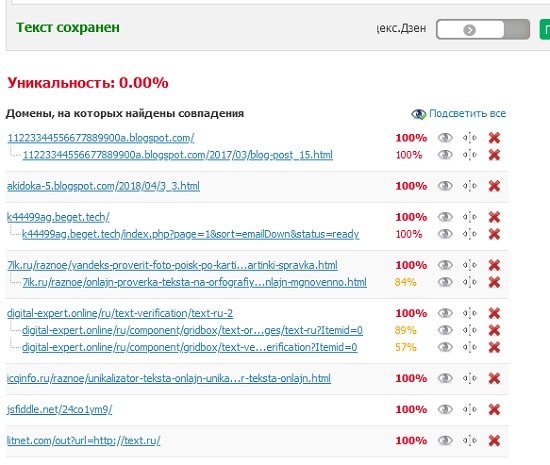550x465 pixels.
Task: Click compare icon for digital-expert 57% row
Action: (470, 347)
